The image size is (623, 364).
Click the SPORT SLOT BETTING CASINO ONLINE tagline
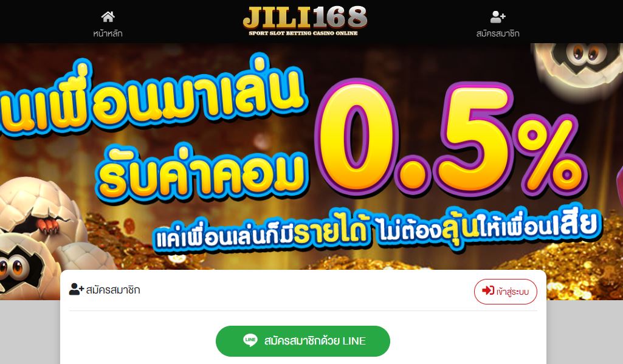pyautogui.click(x=303, y=33)
